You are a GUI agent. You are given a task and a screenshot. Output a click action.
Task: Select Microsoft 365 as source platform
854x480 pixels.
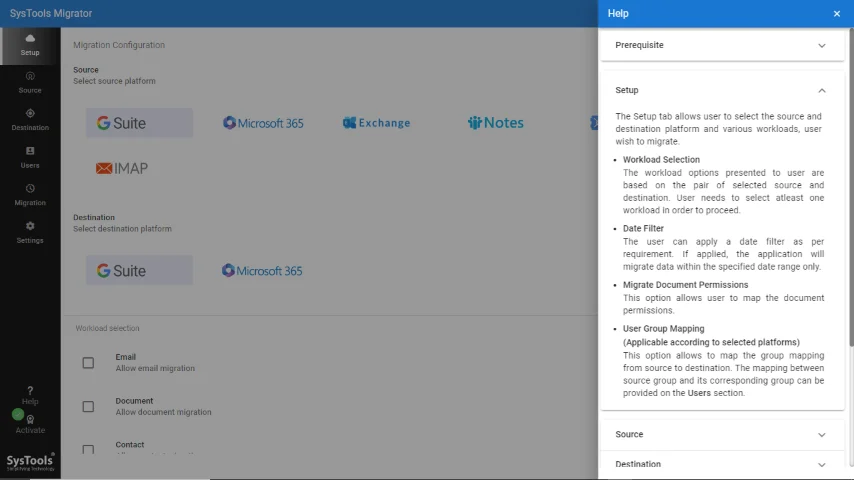pos(263,123)
